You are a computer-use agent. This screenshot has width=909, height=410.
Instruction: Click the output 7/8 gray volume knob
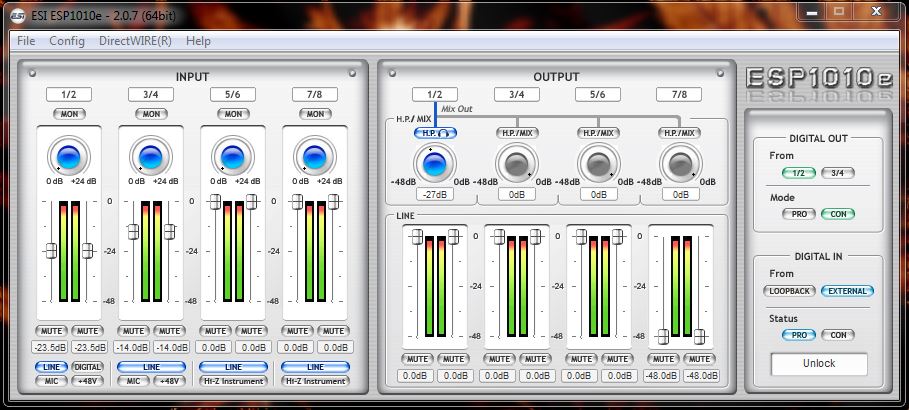(681, 164)
